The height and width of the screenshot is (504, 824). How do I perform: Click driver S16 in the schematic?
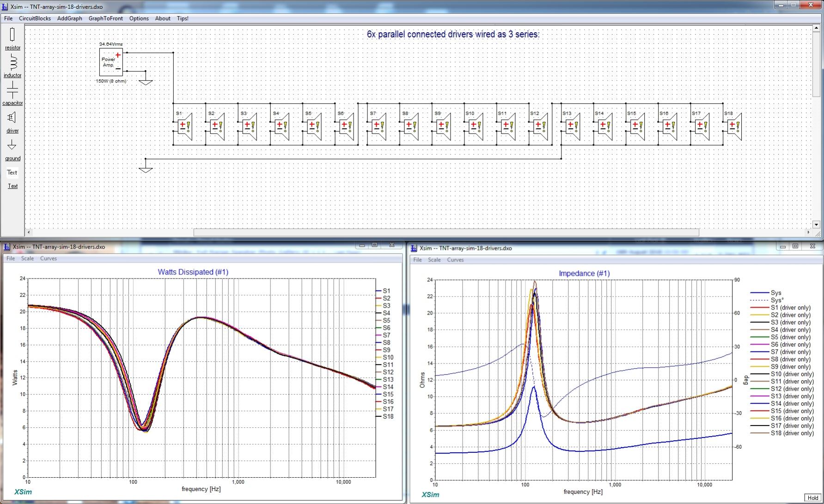[x=670, y=126]
